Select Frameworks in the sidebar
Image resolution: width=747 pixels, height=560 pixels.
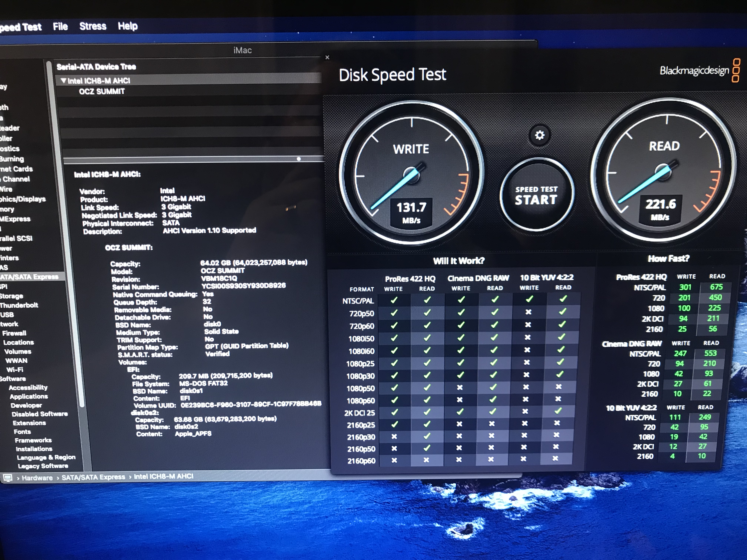pyautogui.click(x=33, y=440)
